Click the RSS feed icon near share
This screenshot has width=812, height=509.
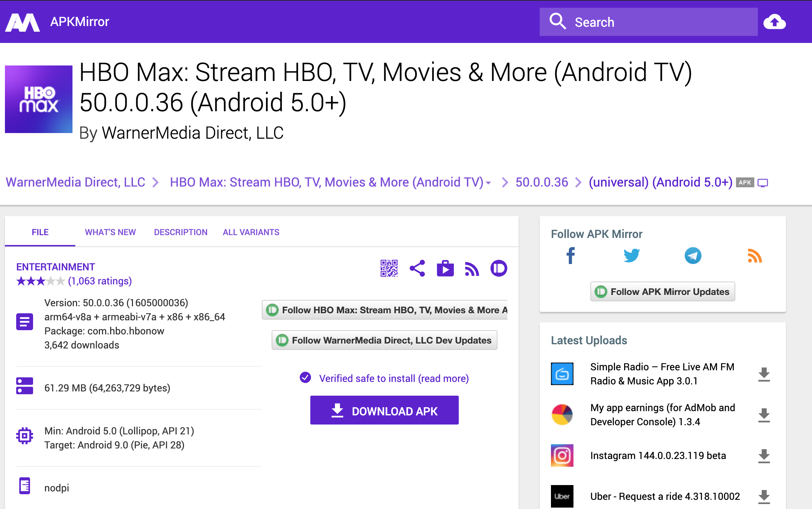click(472, 269)
